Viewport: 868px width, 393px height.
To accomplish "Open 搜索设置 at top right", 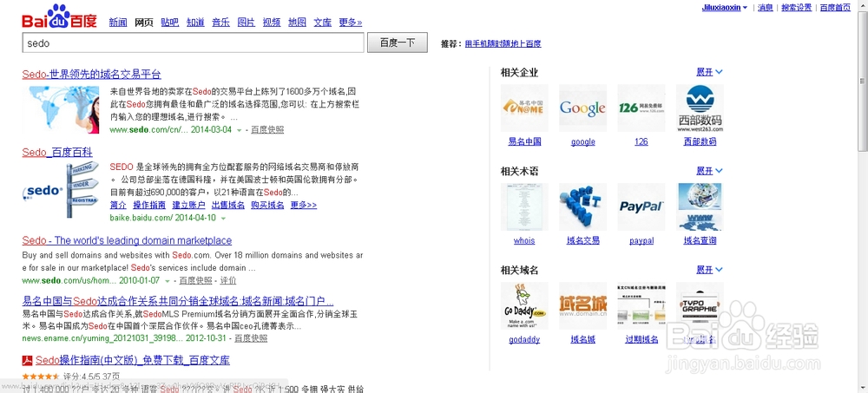I will (797, 7).
